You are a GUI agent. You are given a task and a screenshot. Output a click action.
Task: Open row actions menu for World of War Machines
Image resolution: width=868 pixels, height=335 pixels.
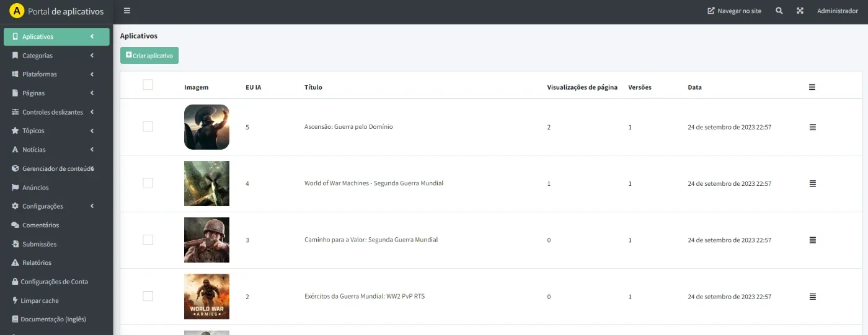[x=812, y=183]
